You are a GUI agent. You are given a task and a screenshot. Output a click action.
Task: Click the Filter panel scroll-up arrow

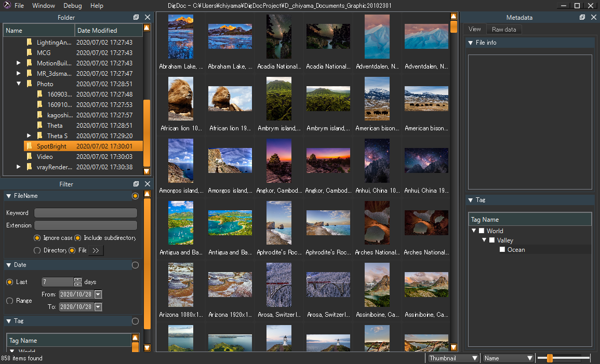coord(147,194)
